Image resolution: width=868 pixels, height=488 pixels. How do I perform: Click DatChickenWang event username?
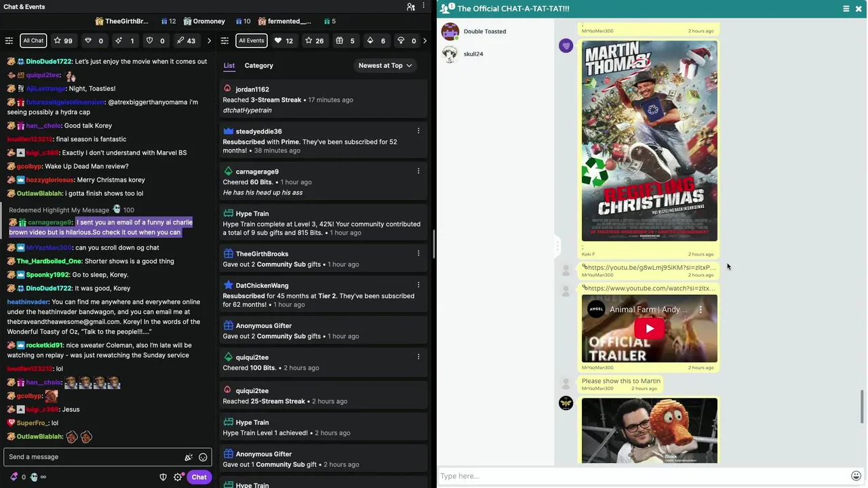coord(262,285)
